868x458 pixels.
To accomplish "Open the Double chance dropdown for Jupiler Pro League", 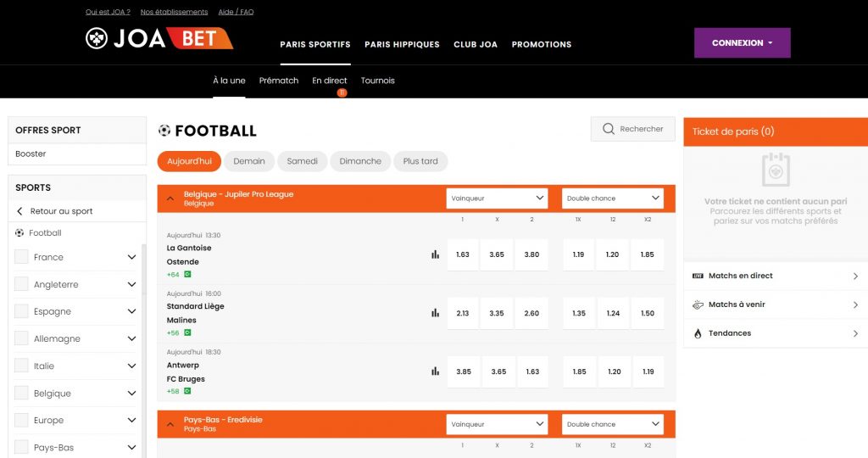I will (613, 198).
